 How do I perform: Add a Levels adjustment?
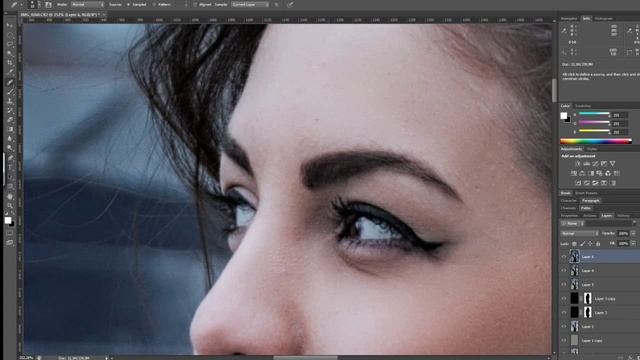tap(587, 164)
